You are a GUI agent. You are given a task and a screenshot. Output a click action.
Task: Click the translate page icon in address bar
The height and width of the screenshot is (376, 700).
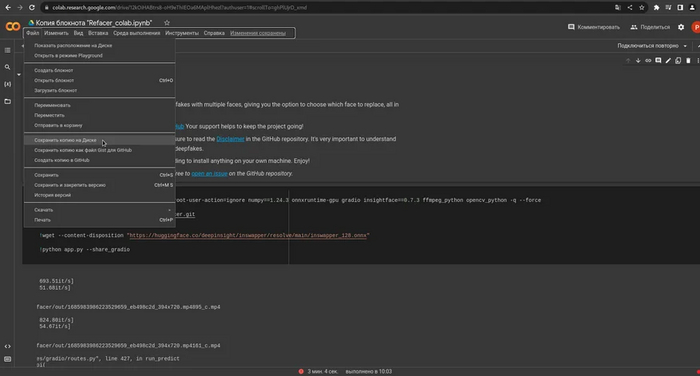pyautogui.click(x=617, y=8)
